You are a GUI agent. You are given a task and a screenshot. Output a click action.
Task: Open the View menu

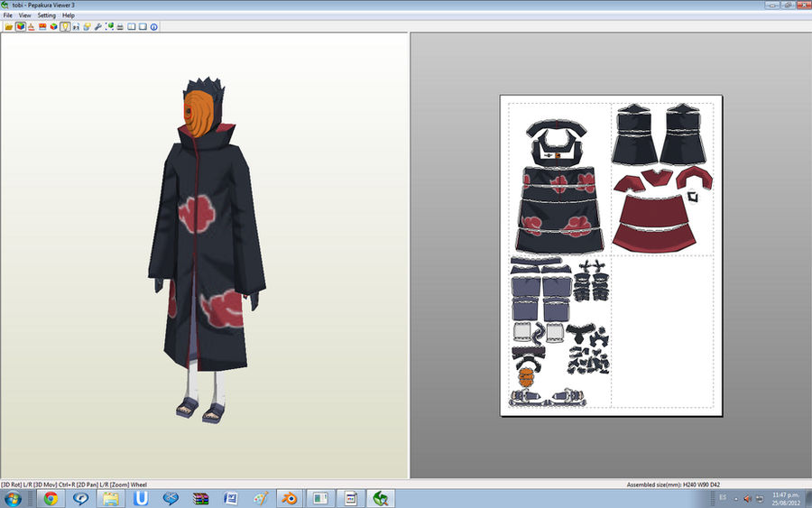coord(25,15)
